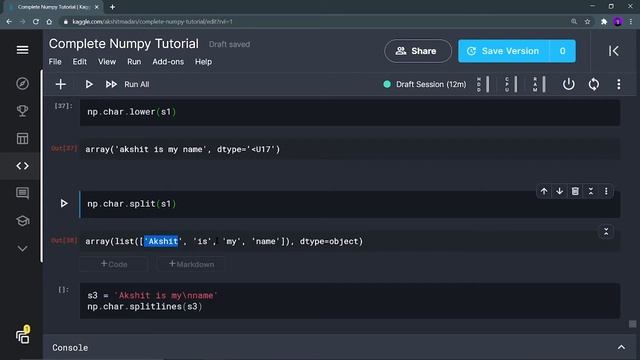Click into the np.char.splitlines(s3) code cell
640x360 pixels.
point(350,301)
